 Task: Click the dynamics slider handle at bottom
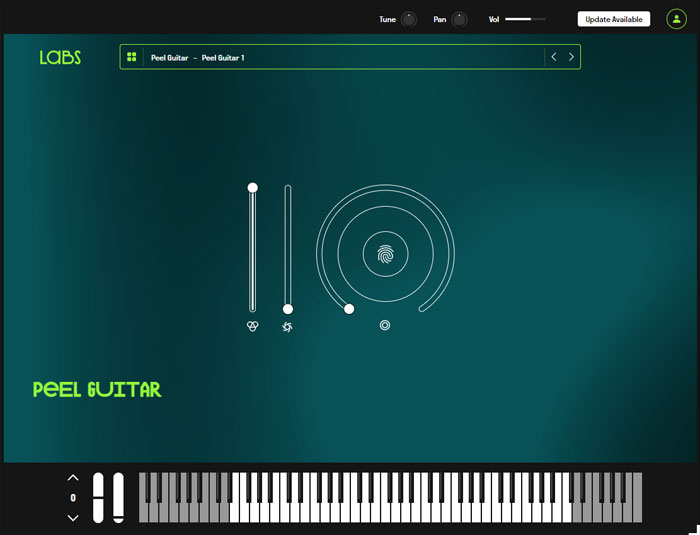(288, 309)
